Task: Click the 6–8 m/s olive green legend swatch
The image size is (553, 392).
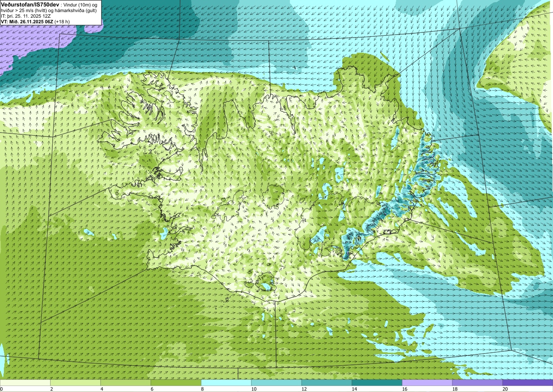Action: click(176, 383)
